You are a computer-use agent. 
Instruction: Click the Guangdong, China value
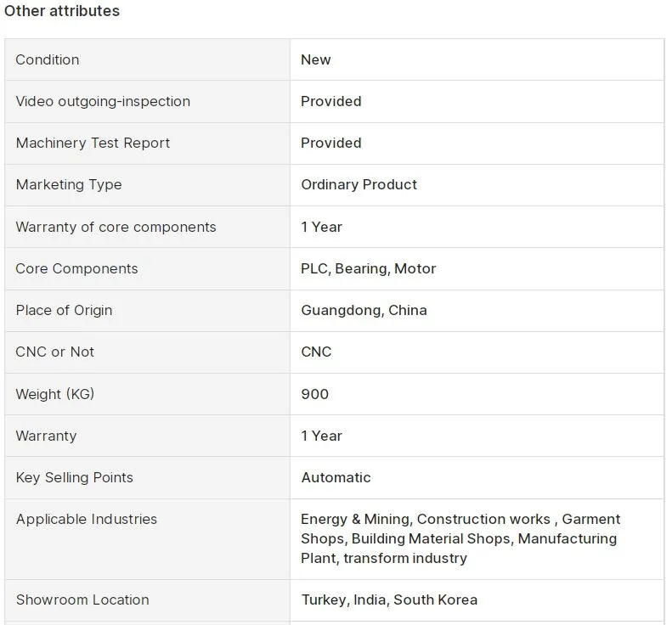tap(364, 310)
